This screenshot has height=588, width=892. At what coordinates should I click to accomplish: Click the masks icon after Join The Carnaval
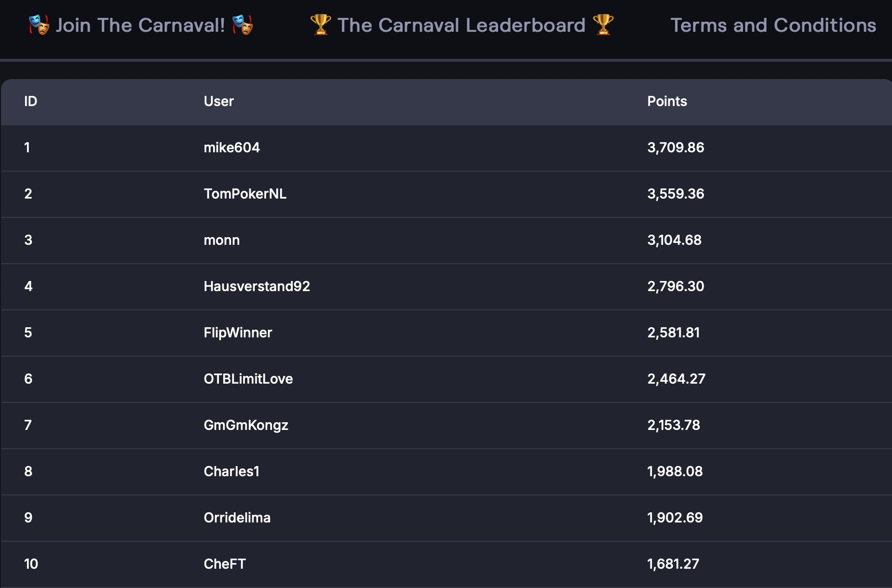click(x=243, y=25)
